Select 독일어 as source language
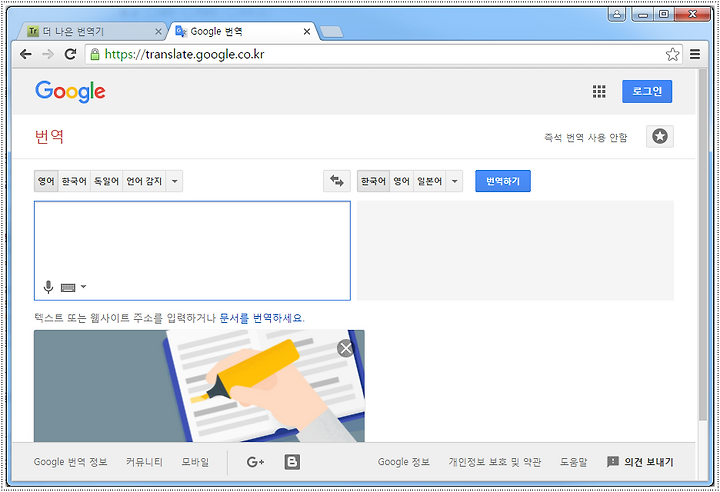 (x=107, y=181)
